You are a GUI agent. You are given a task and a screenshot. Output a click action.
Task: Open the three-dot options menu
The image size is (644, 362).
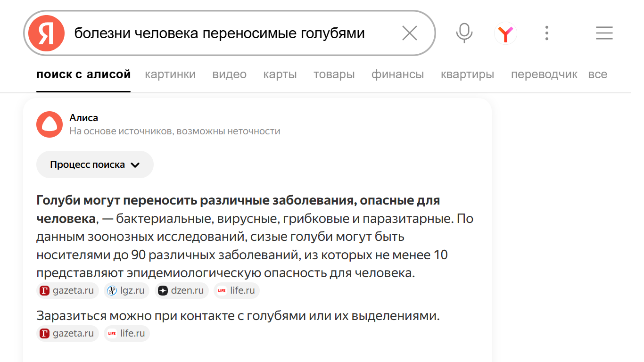tap(546, 33)
